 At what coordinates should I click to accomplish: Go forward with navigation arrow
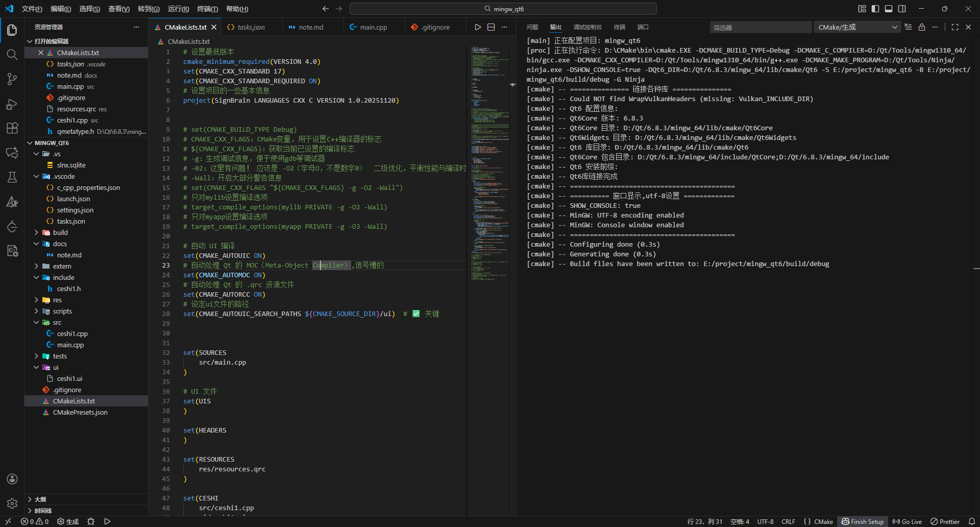pyautogui.click(x=339, y=9)
